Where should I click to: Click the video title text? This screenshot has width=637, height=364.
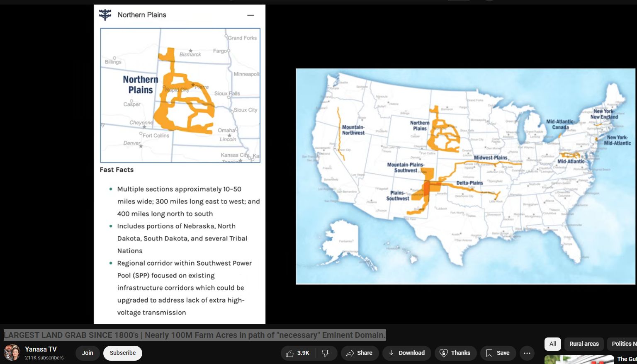(195, 335)
